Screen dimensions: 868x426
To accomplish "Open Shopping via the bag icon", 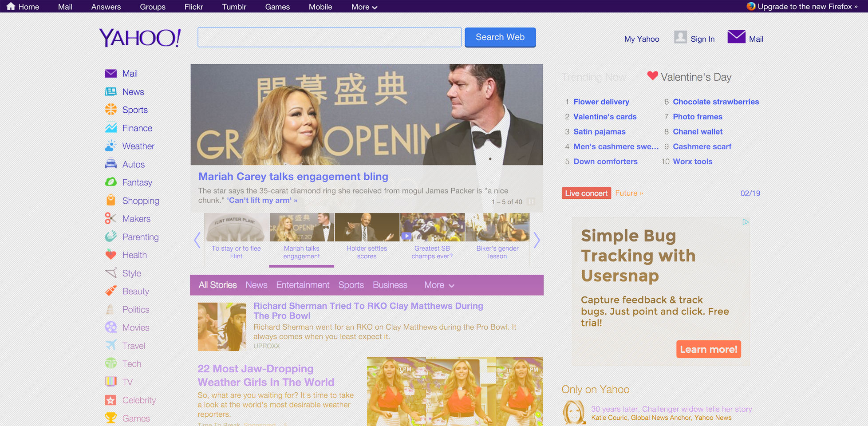I will (111, 200).
